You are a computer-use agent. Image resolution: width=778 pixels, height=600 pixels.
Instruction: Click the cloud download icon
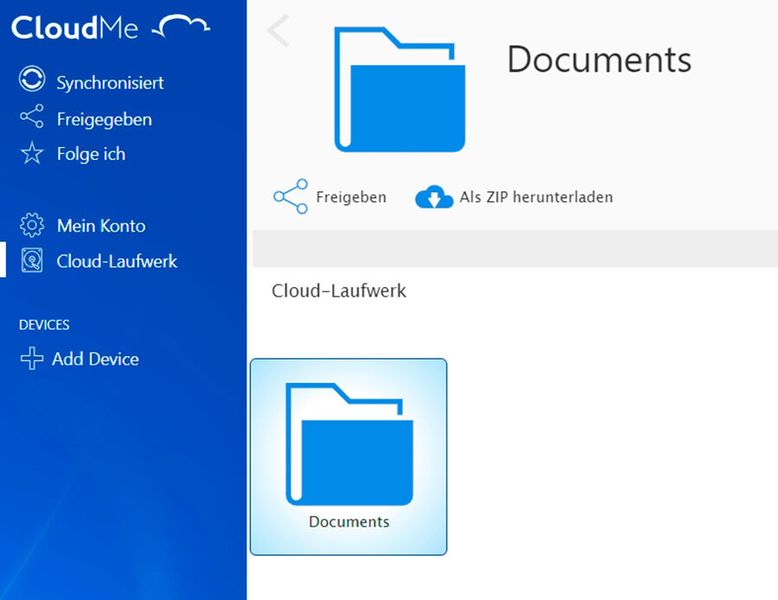tap(434, 197)
